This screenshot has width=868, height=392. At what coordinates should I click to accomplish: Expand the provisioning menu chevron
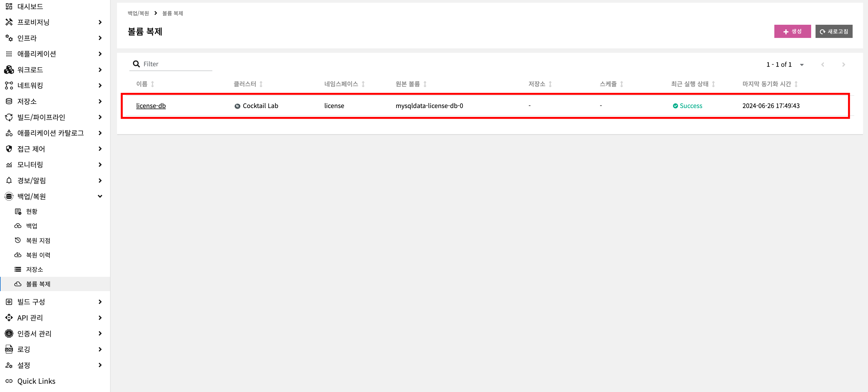pyautogui.click(x=100, y=22)
